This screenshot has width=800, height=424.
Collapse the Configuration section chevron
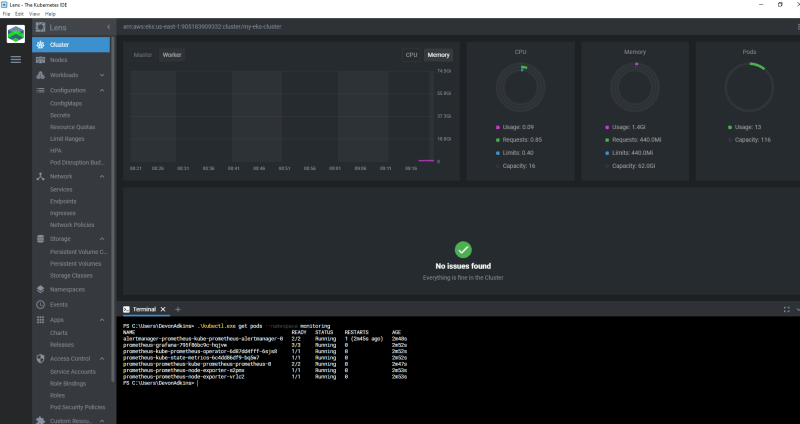pyautogui.click(x=102, y=90)
